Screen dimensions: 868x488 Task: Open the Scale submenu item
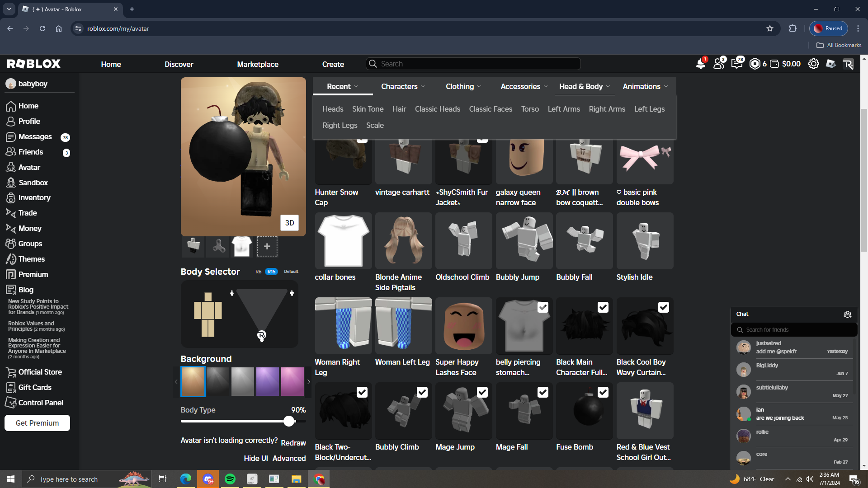pos(375,125)
